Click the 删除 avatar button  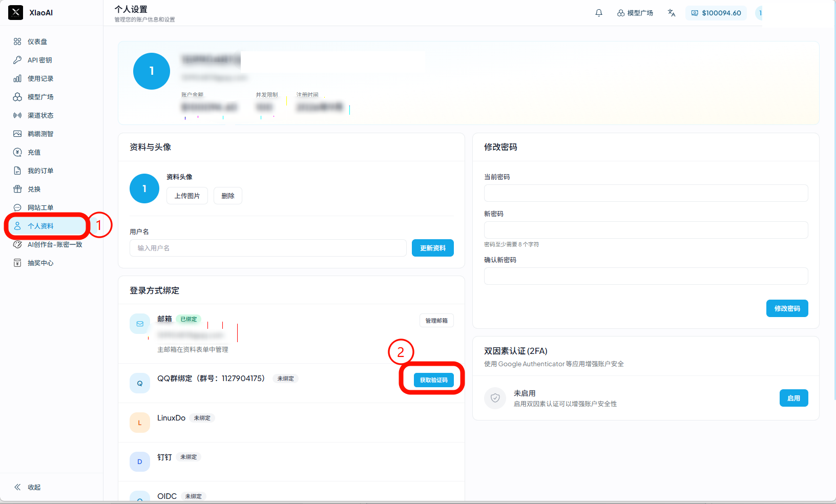[x=228, y=196]
